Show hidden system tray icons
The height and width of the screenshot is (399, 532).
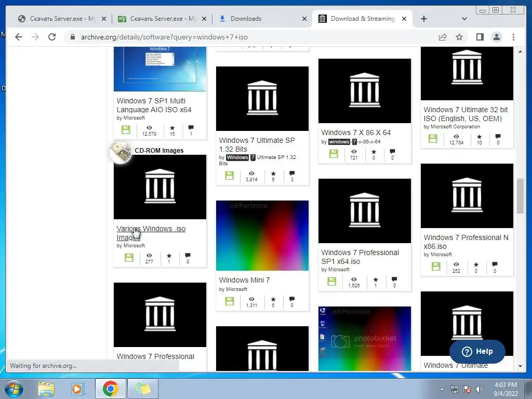(x=442, y=389)
